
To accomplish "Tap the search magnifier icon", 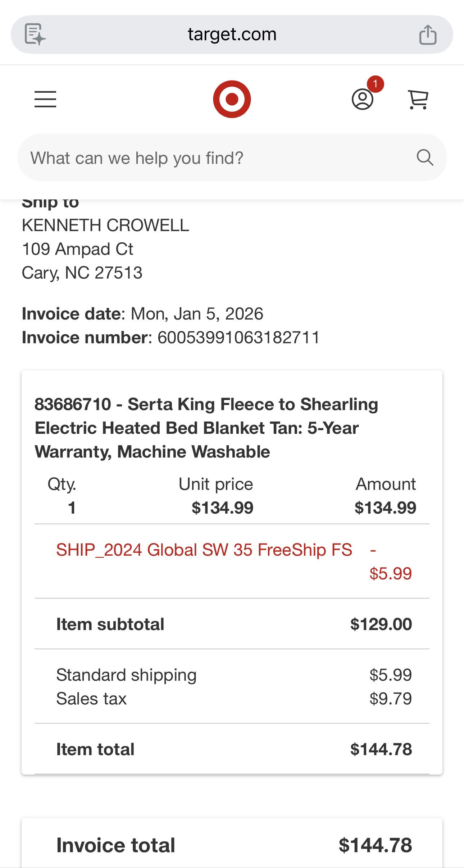I will (x=425, y=157).
